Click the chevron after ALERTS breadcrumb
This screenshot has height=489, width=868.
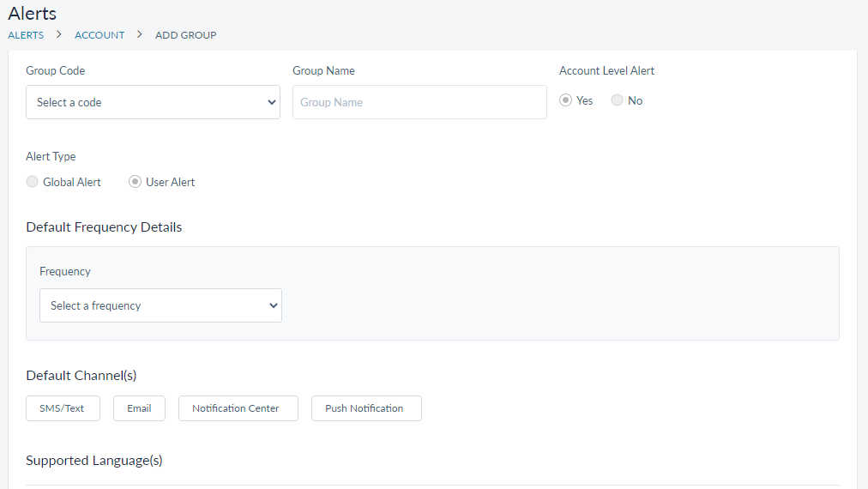(x=59, y=35)
